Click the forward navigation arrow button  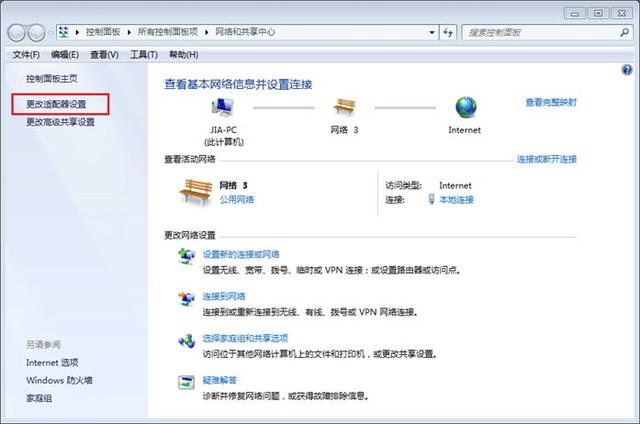37,33
